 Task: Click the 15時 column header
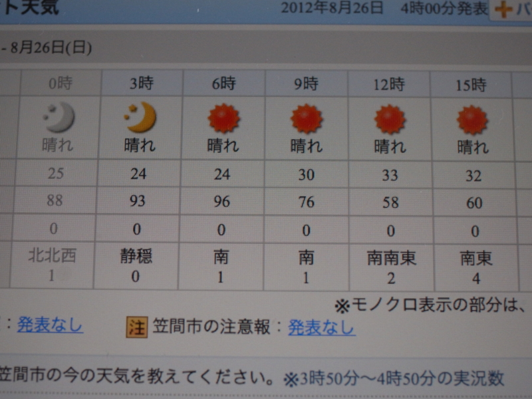[x=471, y=85]
